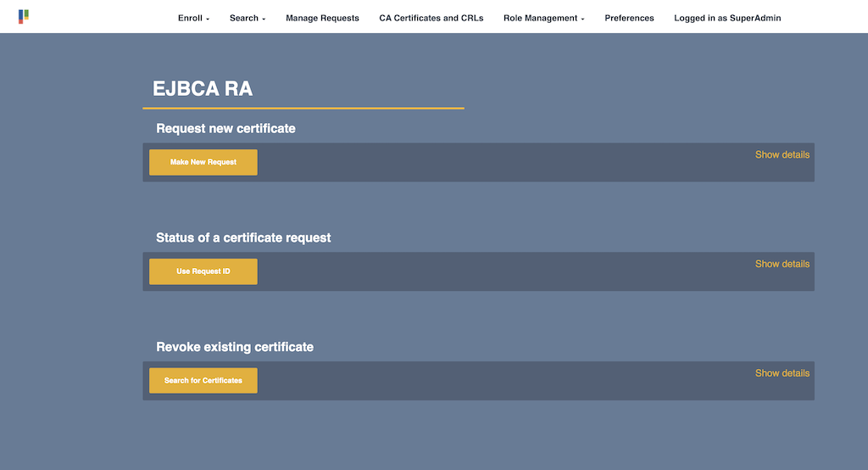Click the EJBCA logo icon
868x470 pixels.
(x=24, y=16)
